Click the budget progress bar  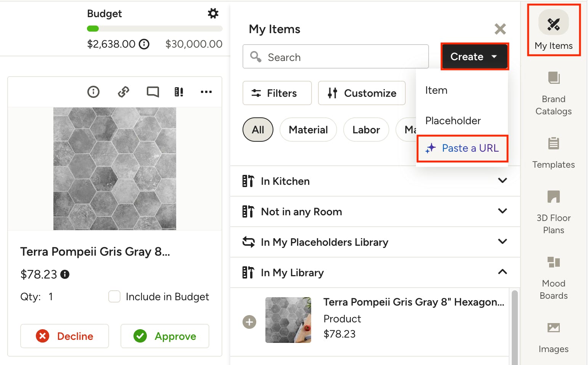pyautogui.click(x=154, y=29)
